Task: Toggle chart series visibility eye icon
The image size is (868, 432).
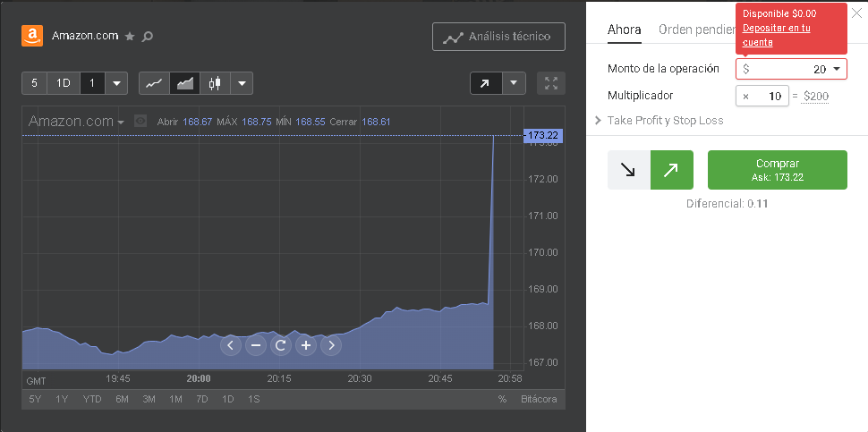Action: (x=140, y=121)
